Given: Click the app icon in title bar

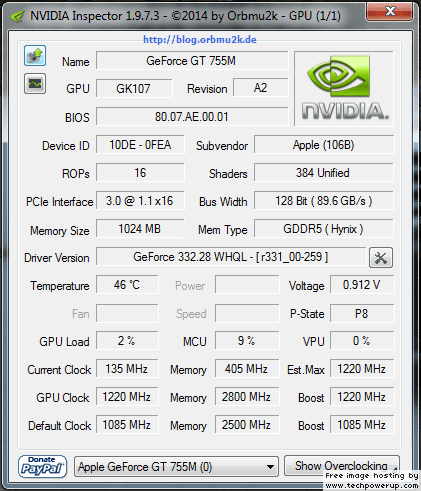Looking at the screenshot, I should [17, 16].
